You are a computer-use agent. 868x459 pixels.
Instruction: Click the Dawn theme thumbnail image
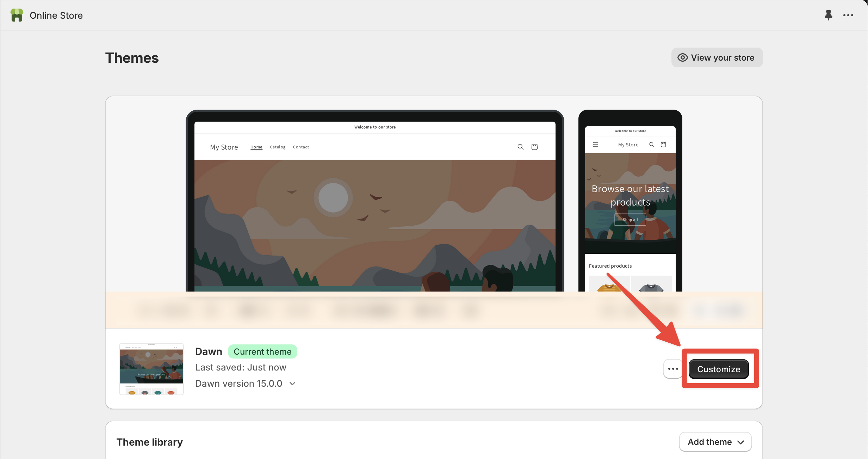click(x=151, y=369)
